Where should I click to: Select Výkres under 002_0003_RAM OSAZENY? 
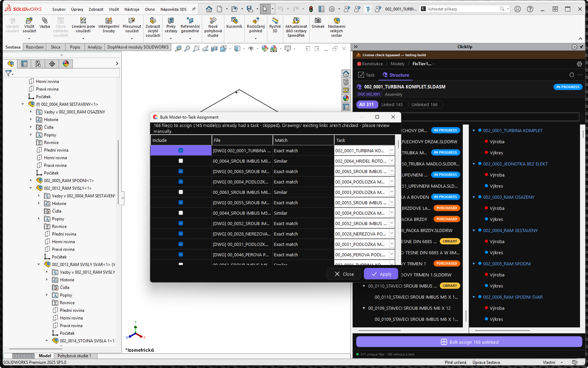[x=496, y=219]
